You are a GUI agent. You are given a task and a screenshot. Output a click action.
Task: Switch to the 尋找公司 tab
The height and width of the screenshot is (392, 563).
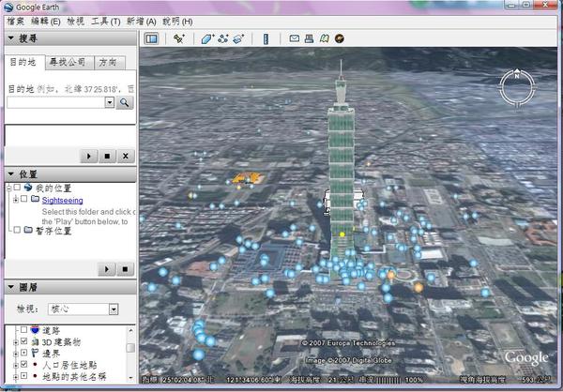coord(68,63)
